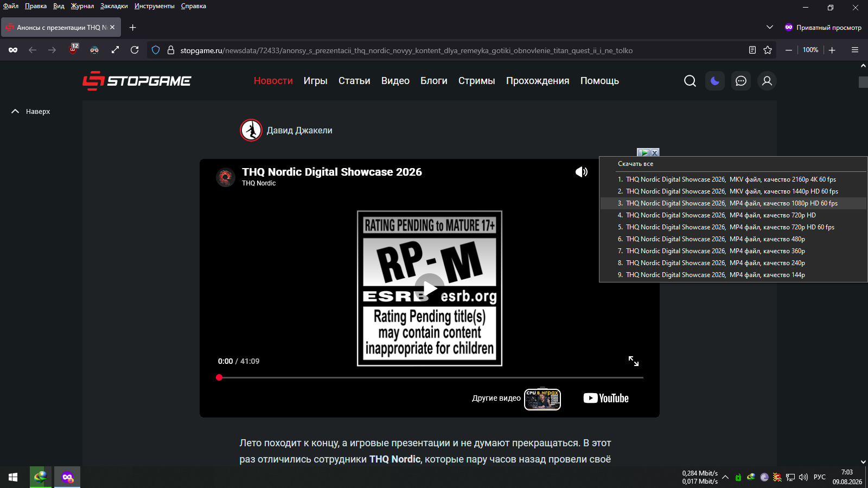The height and width of the screenshot is (488, 868).
Task: Open the taskbar clock showing 7:03
Action: point(847,477)
